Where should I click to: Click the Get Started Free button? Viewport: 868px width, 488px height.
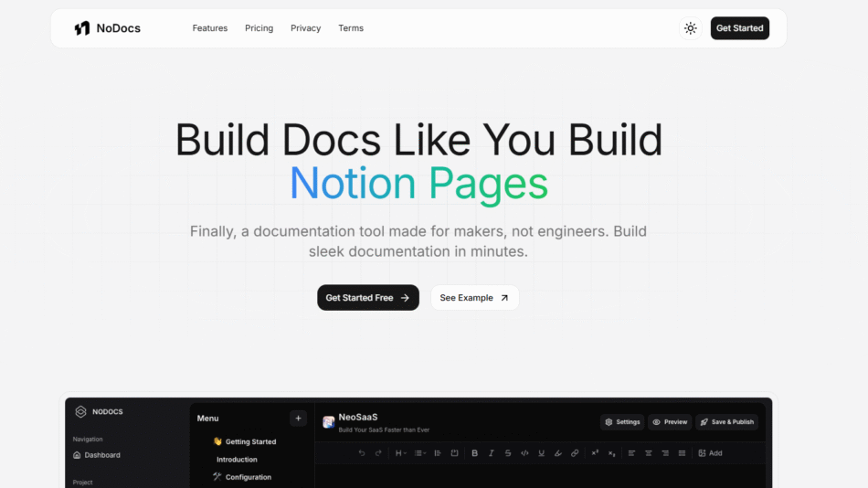coord(367,298)
